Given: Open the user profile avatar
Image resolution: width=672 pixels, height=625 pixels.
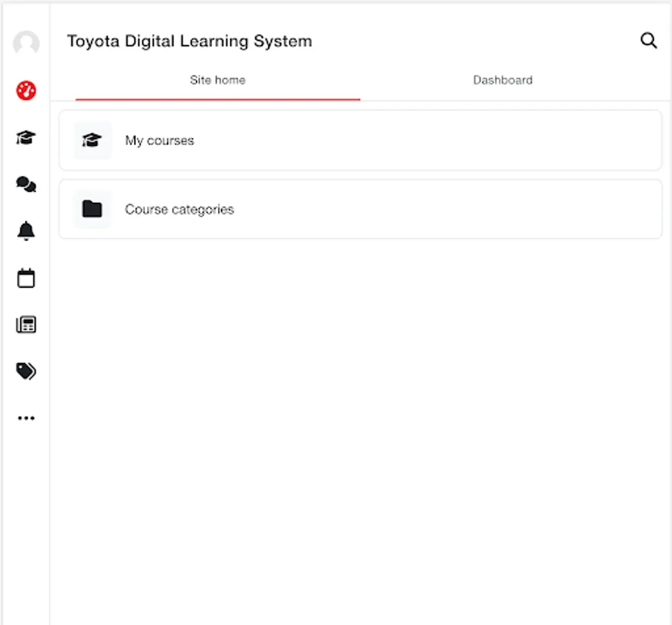Looking at the screenshot, I should tap(26, 43).
